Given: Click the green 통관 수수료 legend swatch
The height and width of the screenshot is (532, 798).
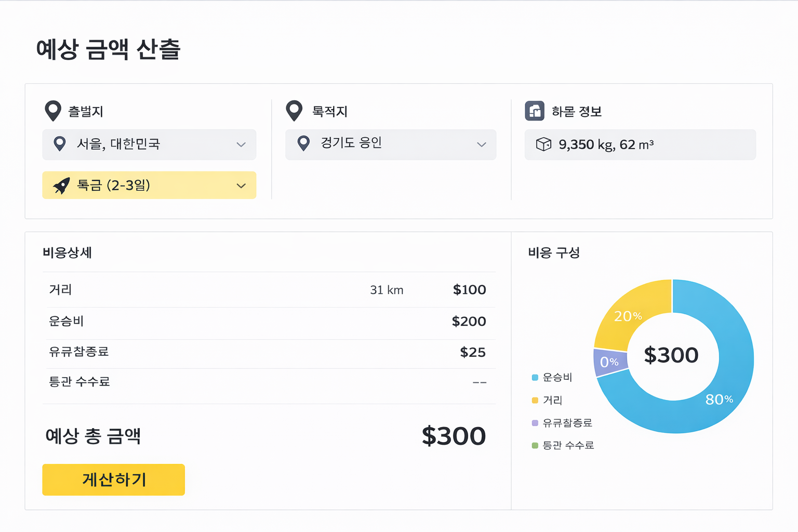Looking at the screenshot, I should click(x=535, y=445).
